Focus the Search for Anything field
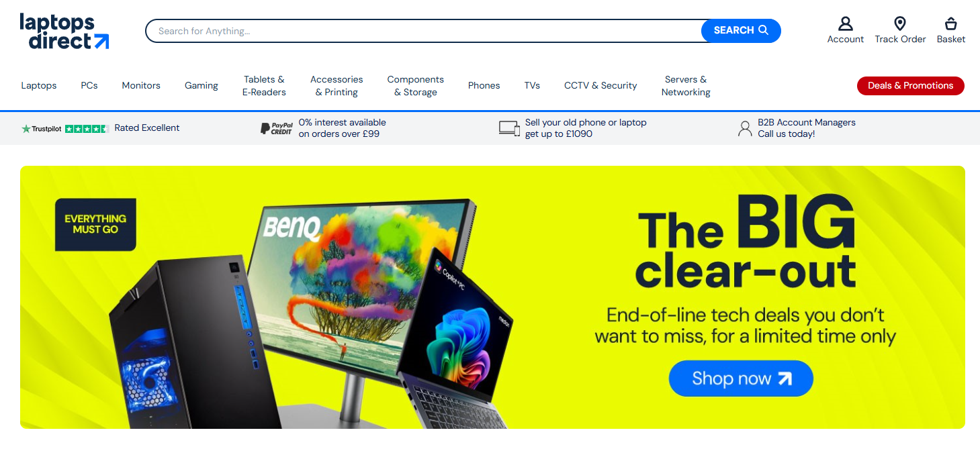 pos(425,31)
